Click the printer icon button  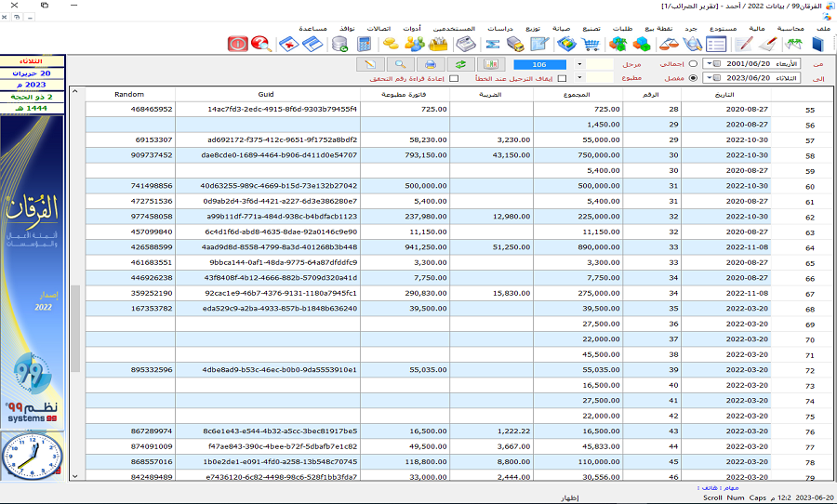(x=431, y=64)
